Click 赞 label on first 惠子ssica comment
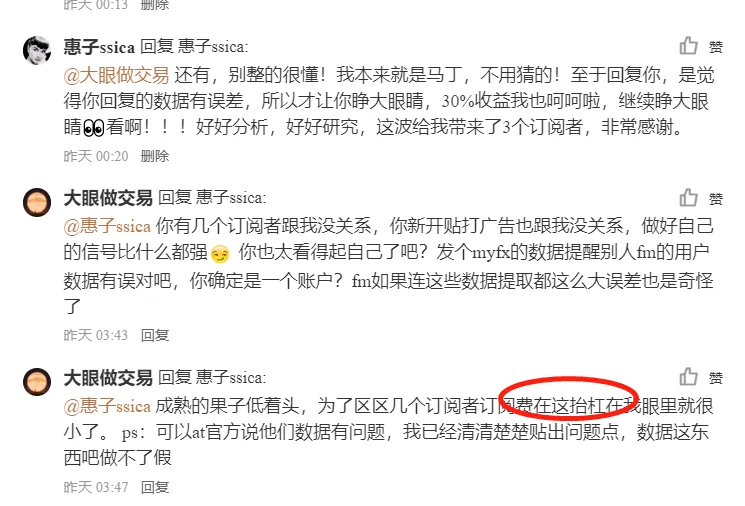The height and width of the screenshot is (506, 745). coord(716,47)
